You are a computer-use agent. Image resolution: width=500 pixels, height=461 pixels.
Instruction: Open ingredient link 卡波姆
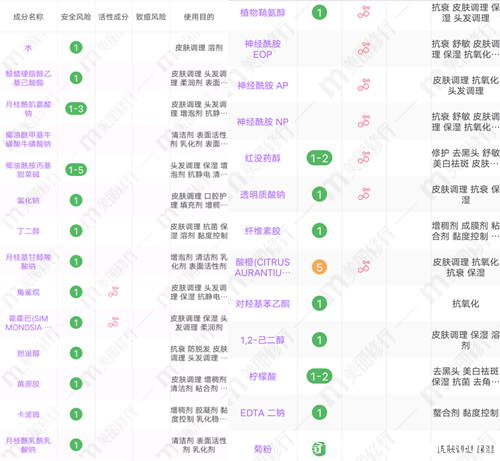click(x=28, y=414)
